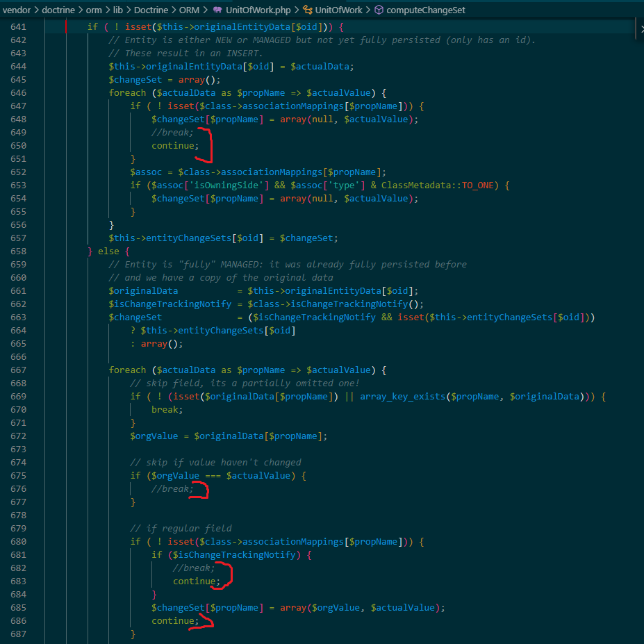Click "isset" on line 680
This screenshot has height=644, width=644.
pos(181,541)
